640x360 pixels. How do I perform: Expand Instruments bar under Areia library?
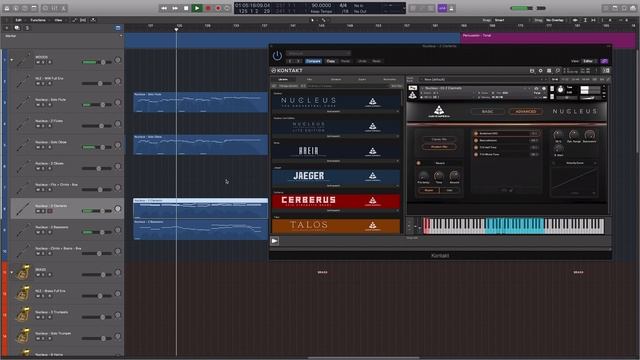336,161
